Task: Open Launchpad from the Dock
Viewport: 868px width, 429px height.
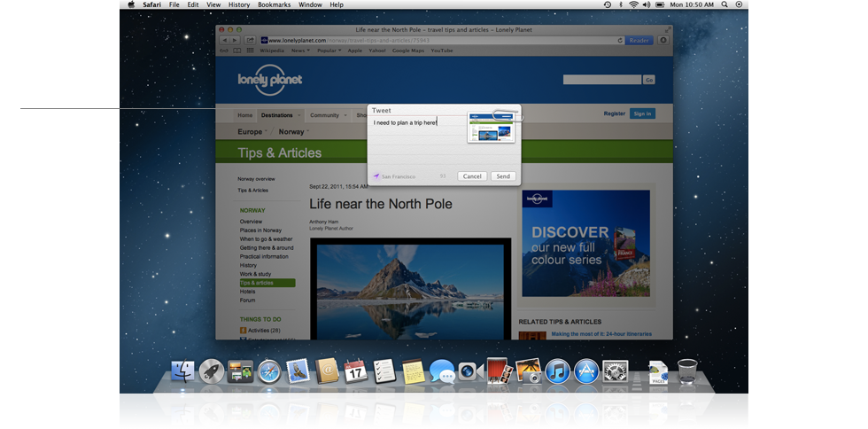Action: [212, 371]
